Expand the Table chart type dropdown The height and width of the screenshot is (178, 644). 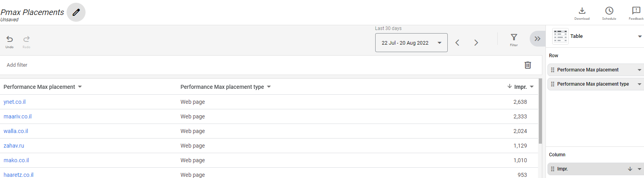[x=640, y=36]
